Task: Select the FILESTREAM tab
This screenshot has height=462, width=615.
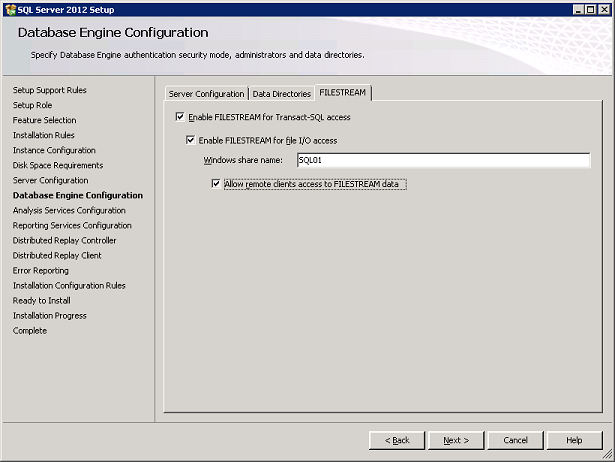Action: [x=342, y=93]
